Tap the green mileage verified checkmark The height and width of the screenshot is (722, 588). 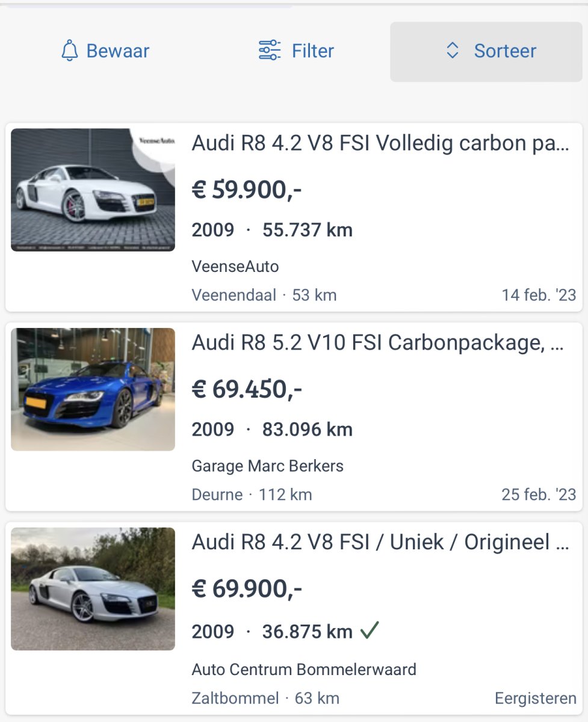(x=370, y=631)
